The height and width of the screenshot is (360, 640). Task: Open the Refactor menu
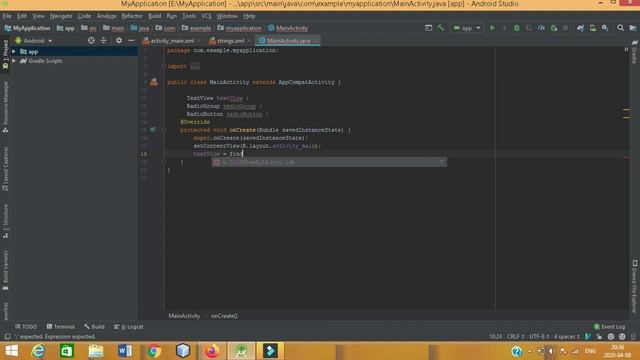pyautogui.click(x=132, y=16)
